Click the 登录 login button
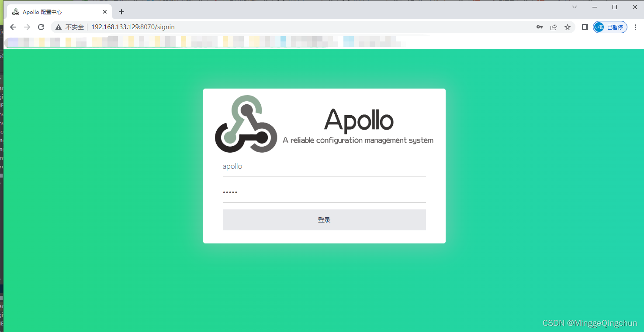This screenshot has width=644, height=332. tap(324, 220)
